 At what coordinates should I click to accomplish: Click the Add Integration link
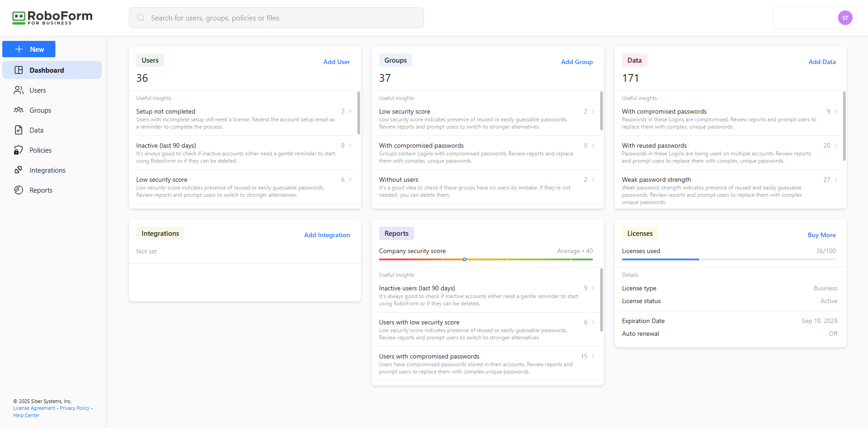coord(327,235)
